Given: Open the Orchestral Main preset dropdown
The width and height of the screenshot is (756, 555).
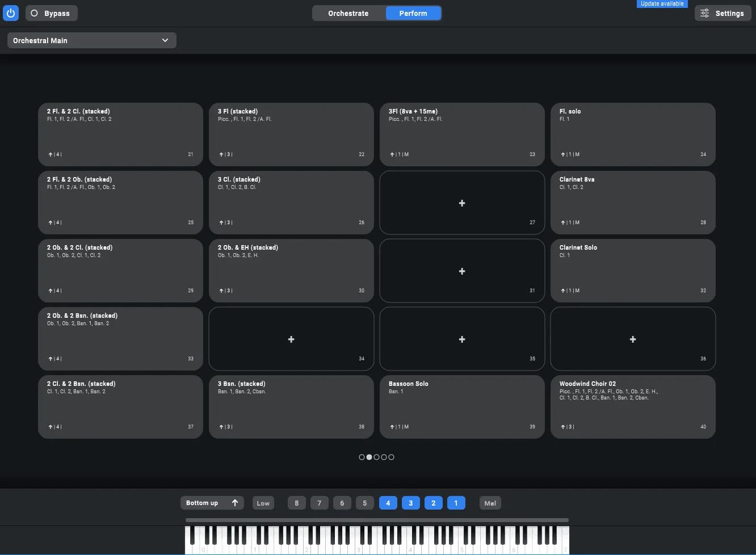Looking at the screenshot, I should tap(91, 40).
